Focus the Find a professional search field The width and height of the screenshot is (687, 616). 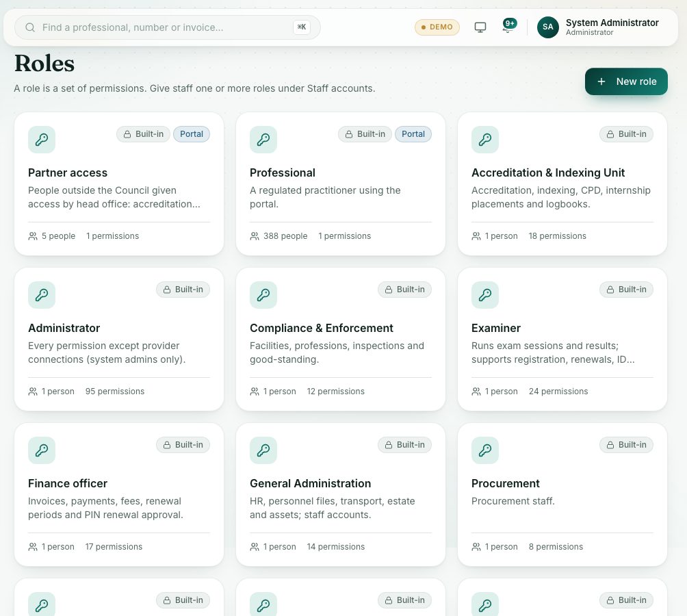[x=168, y=27]
